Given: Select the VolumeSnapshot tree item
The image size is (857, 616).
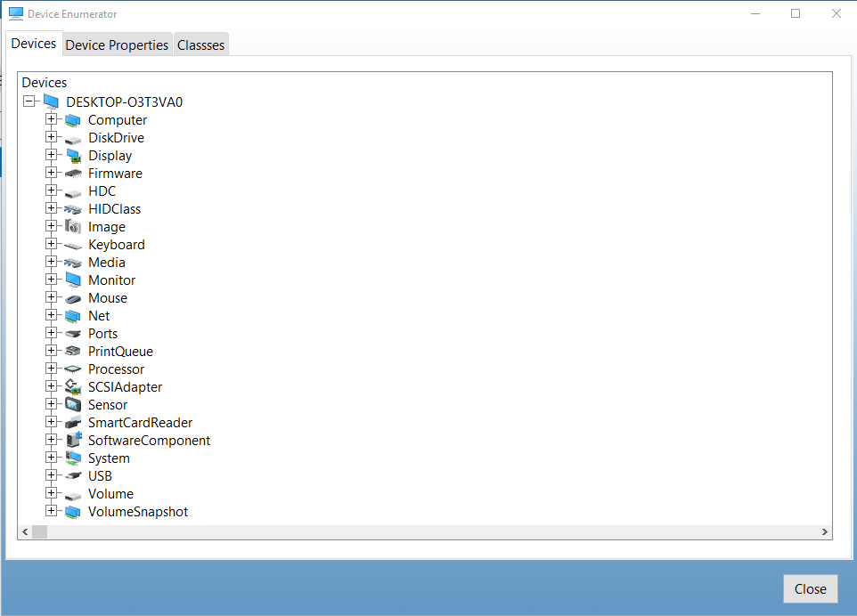Looking at the screenshot, I should point(137,512).
